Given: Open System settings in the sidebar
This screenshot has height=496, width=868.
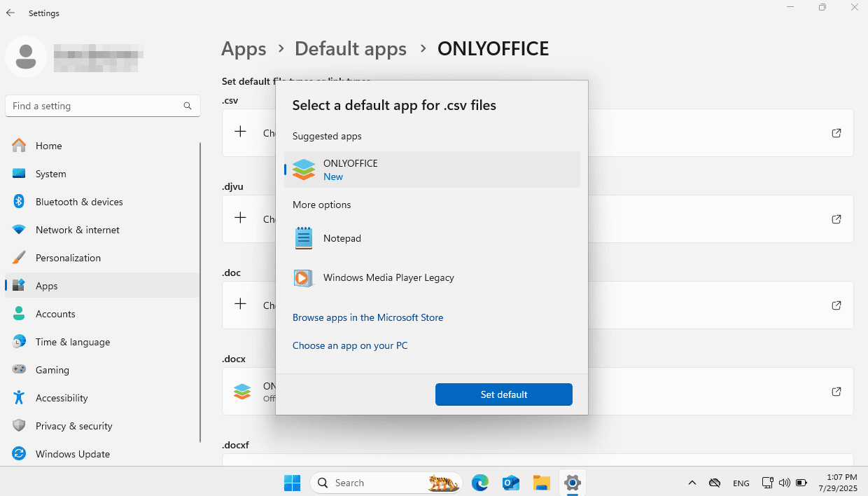Looking at the screenshot, I should 102,174.
